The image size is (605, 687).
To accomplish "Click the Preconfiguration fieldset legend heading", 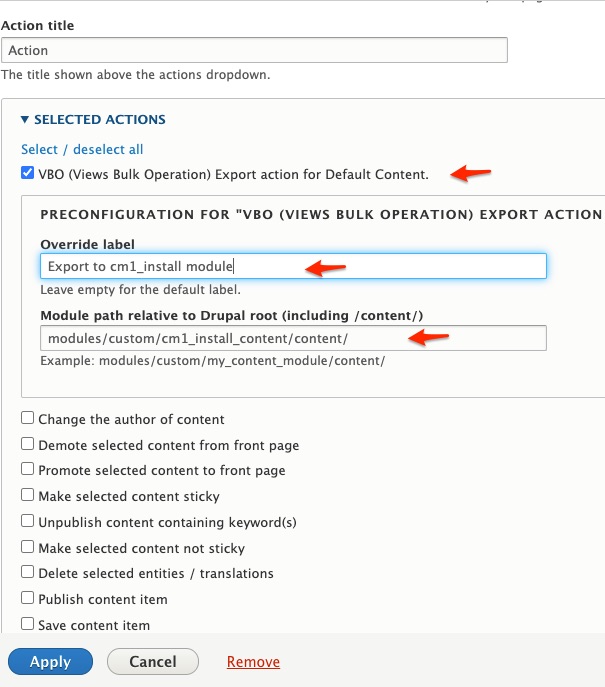I will (x=321, y=214).
